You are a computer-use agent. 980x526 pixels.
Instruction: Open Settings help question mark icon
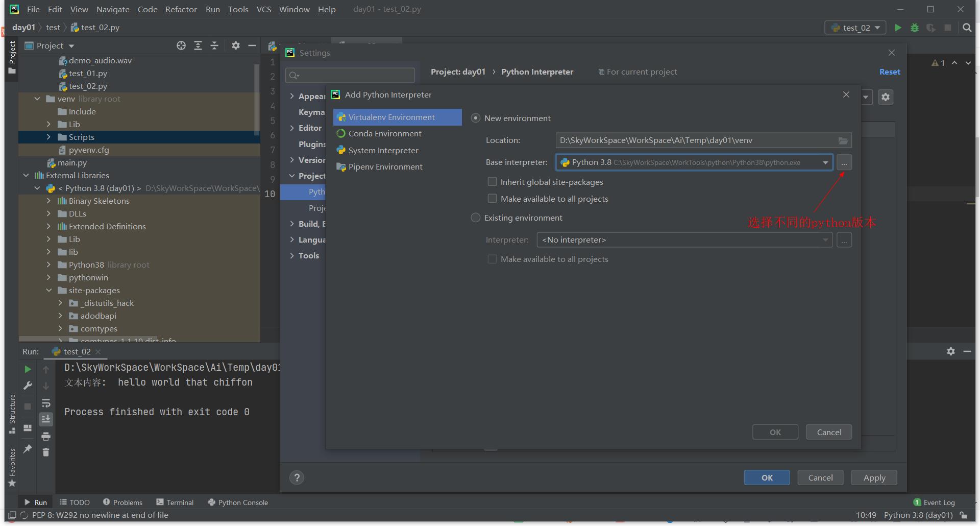click(297, 477)
